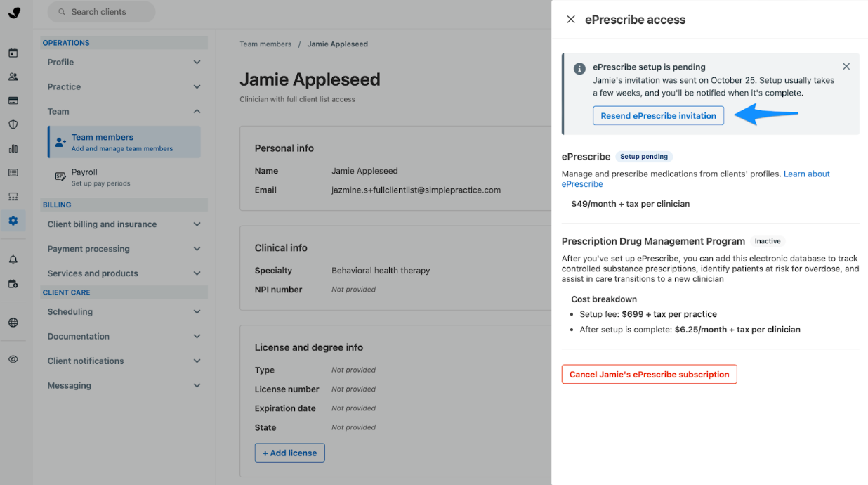Expand Payment processing chevron
The image size is (868, 485).
[x=197, y=249]
